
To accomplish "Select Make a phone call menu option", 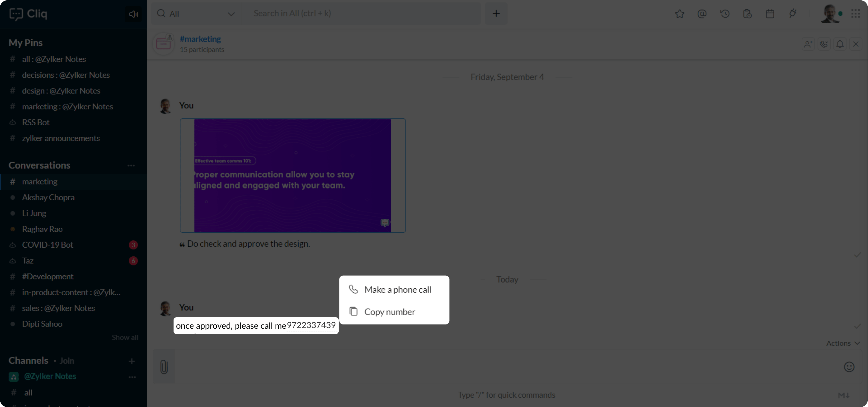I will (397, 290).
